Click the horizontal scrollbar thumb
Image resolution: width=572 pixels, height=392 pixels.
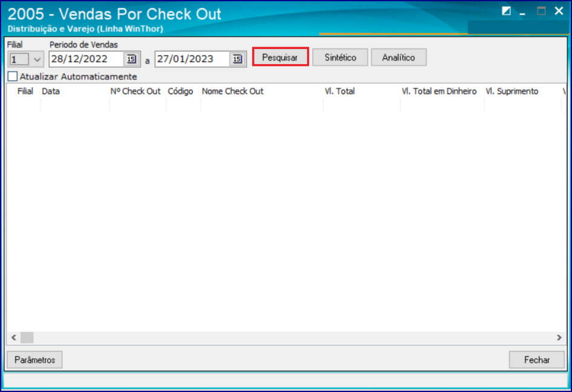pyautogui.click(x=27, y=338)
